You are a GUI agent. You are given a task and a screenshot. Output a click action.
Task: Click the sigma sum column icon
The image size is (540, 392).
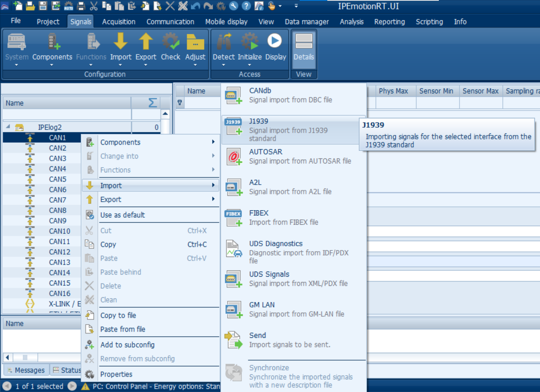pos(152,103)
